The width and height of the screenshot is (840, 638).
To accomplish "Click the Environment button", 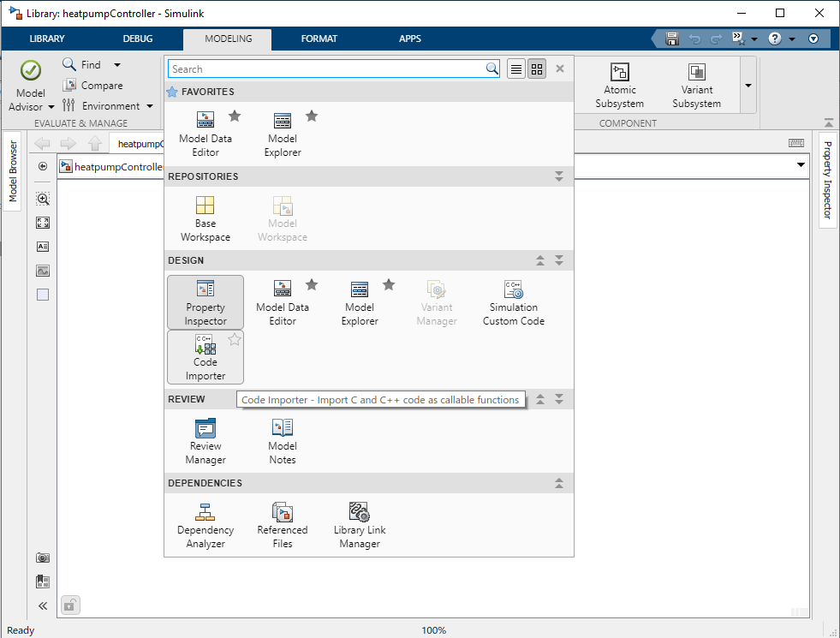I will click(101, 106).
